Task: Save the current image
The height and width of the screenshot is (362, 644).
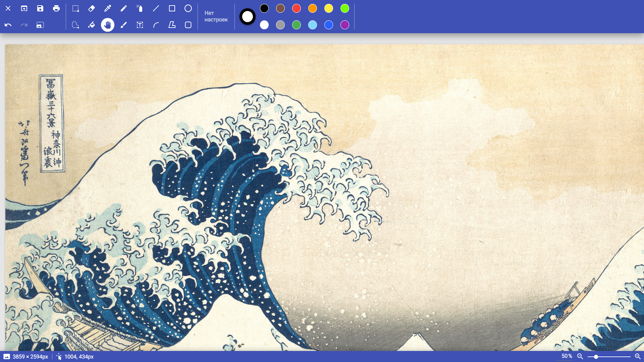Action: coord(40,8)
